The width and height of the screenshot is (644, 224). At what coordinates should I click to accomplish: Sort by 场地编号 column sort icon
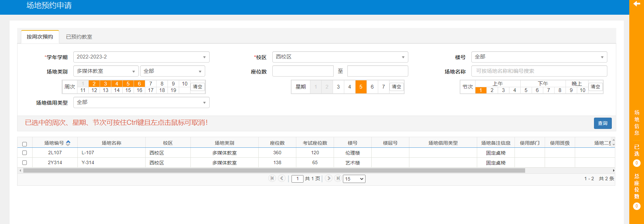pos(68,143)
